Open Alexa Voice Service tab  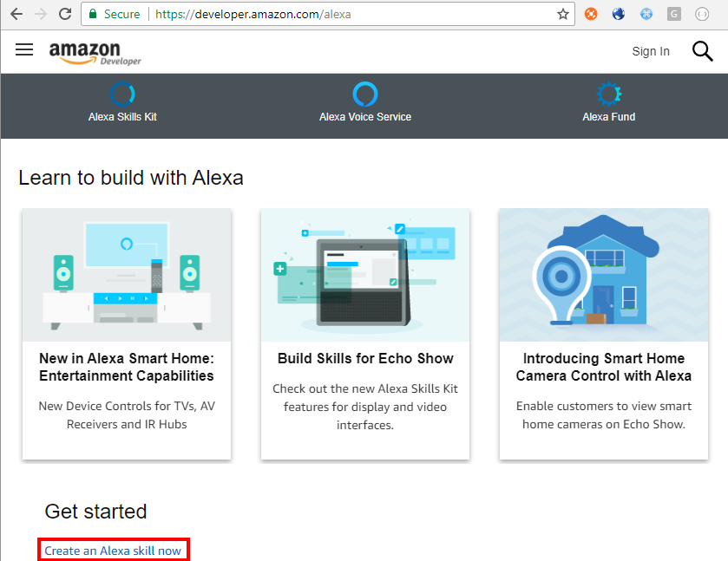[x=365, y=117]
